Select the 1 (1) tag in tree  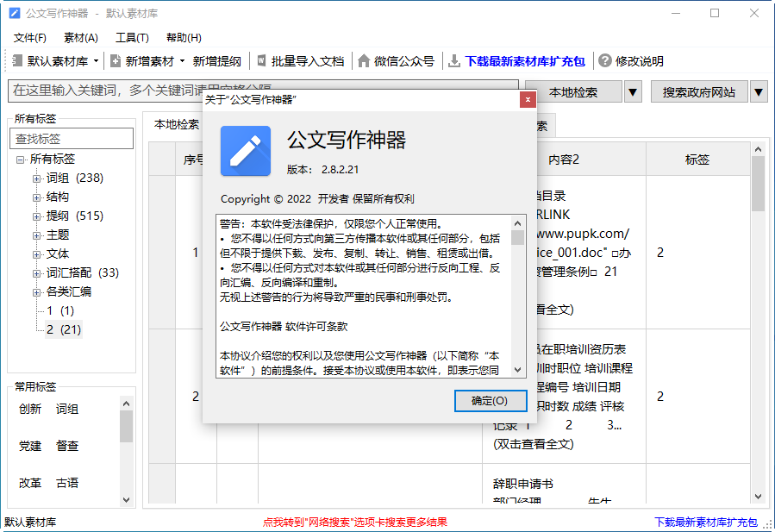pyautogui.click(x=59, y=311)
